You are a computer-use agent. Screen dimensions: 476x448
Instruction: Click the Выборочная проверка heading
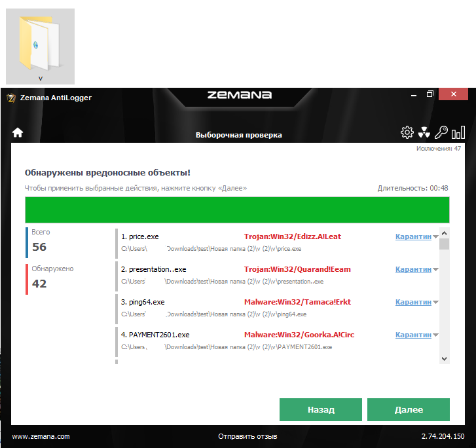[238, 135]
